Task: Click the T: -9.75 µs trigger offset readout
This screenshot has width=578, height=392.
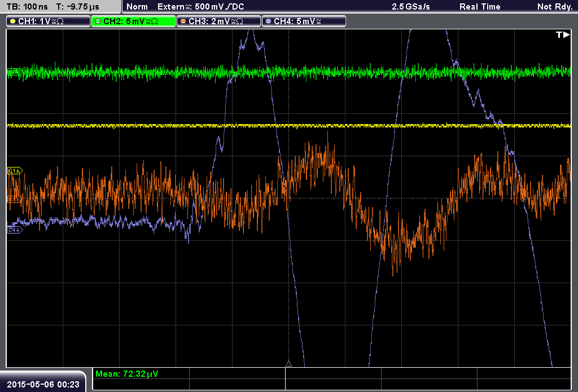Action: point(77,7)
